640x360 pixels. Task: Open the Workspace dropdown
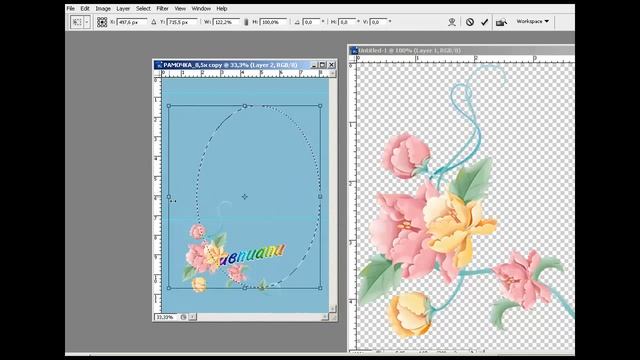point(533,21)
